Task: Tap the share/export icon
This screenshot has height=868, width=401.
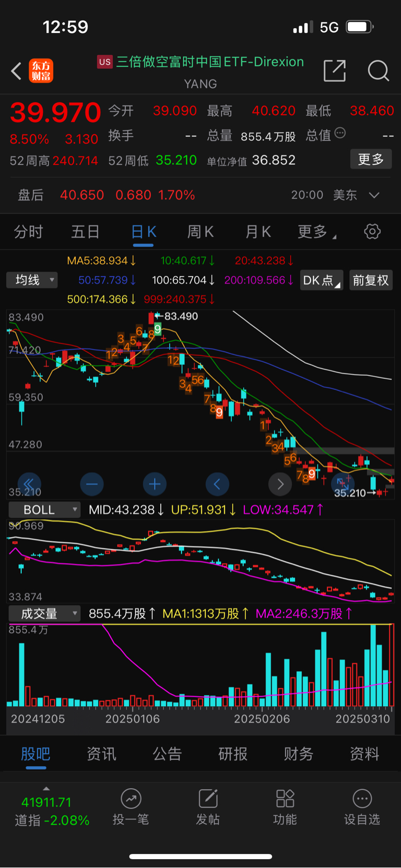Action: [x=335, y=70]
